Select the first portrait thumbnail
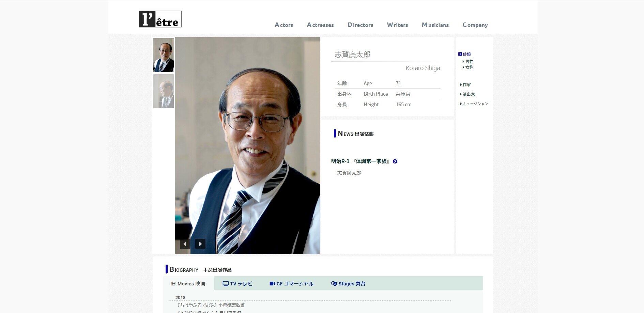Screen dimensions: 644x313 pos(164,55)
